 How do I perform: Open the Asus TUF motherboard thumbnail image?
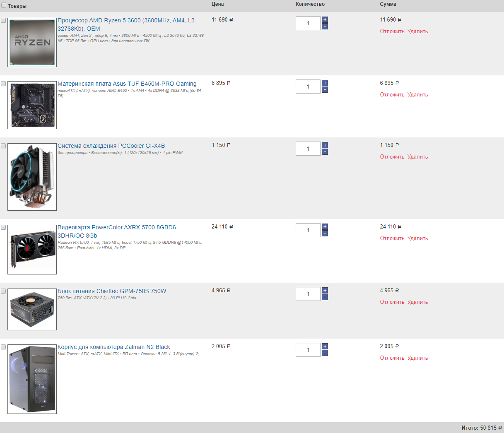(32, 105)
